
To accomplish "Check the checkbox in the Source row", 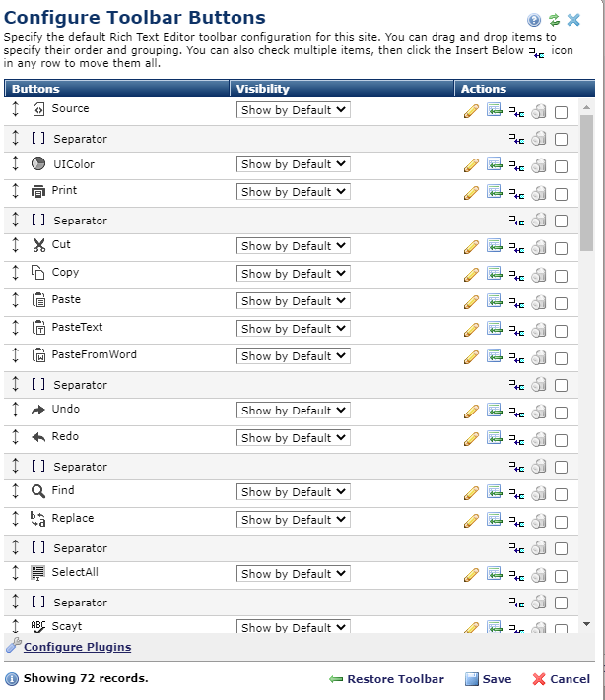I will (x=561, y=112).
